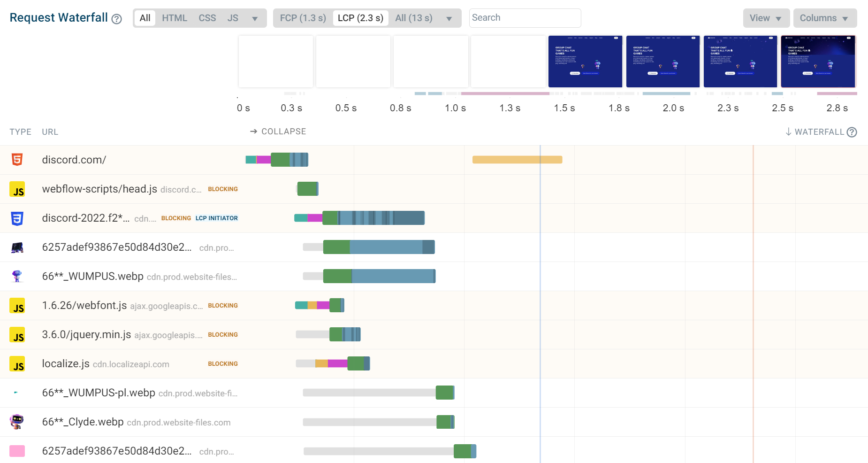Open the WATERFALL column help icon
The height and width of the screenshot is (463, 868).
852,132
